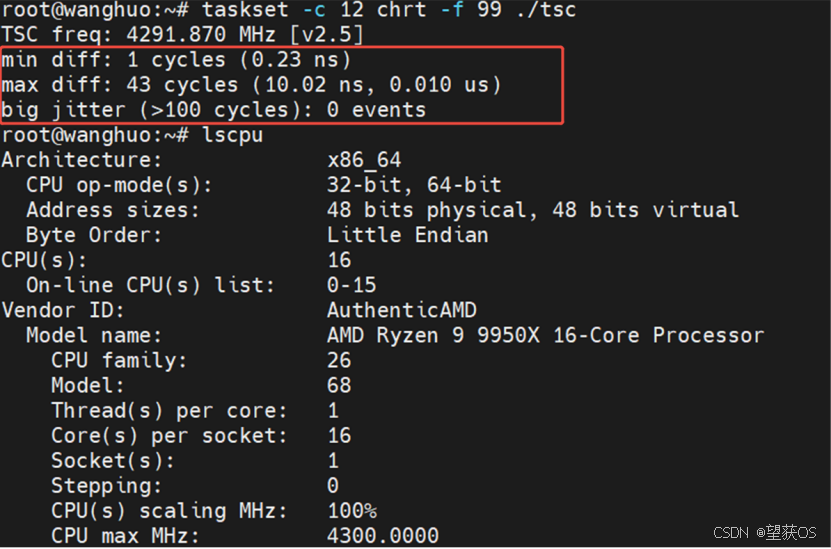The image size is (831, 549).
Task: Select the CPU op-mode(s) label
Action: [119, 185]
